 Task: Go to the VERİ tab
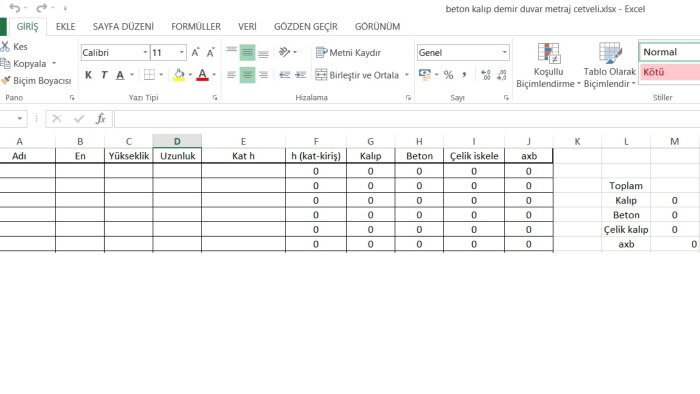click(x=247, y=26)
